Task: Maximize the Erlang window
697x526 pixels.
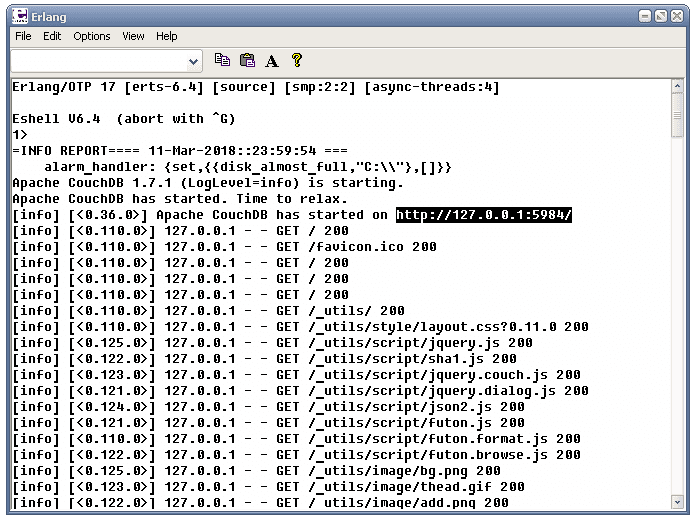Action: (661, 16)
